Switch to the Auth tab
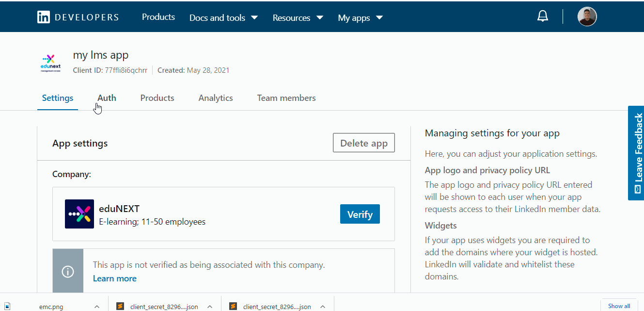 point(107,98)
